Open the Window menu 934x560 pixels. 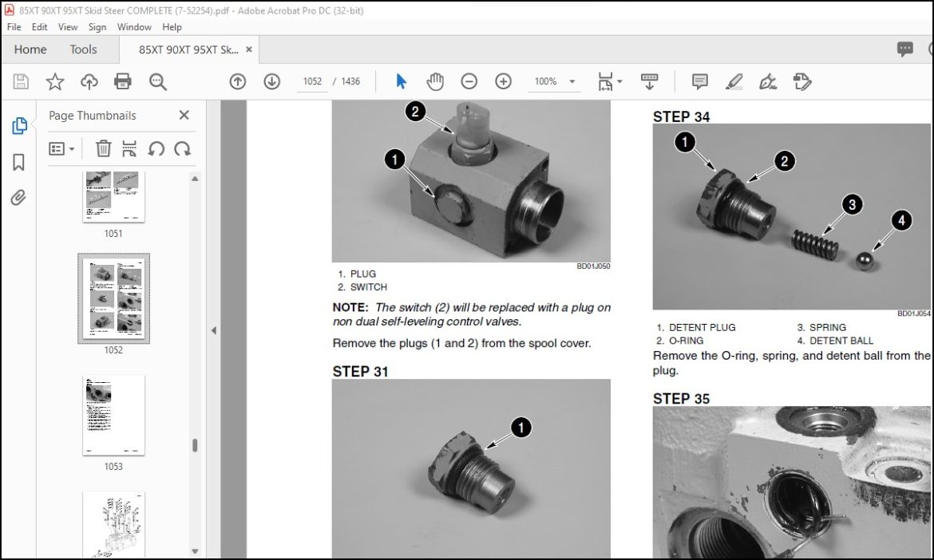coord(134,27)
